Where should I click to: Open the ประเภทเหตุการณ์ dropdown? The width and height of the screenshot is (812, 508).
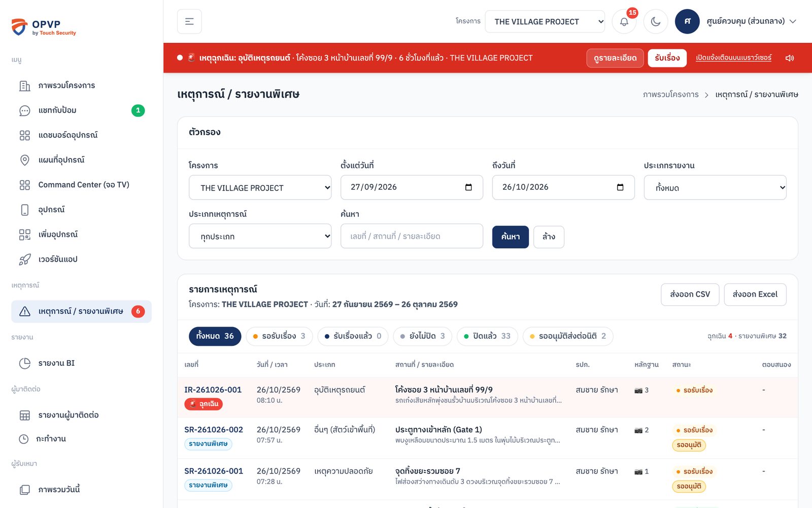pos(260,236)
